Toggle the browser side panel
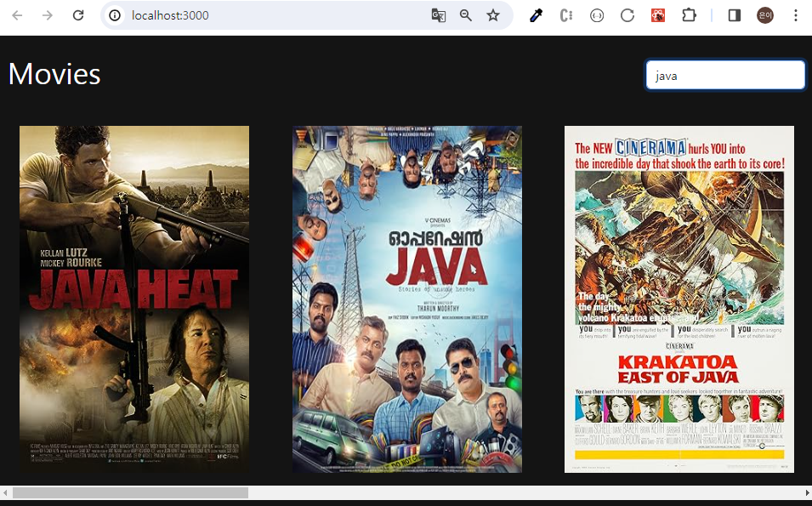 [735, 15]
